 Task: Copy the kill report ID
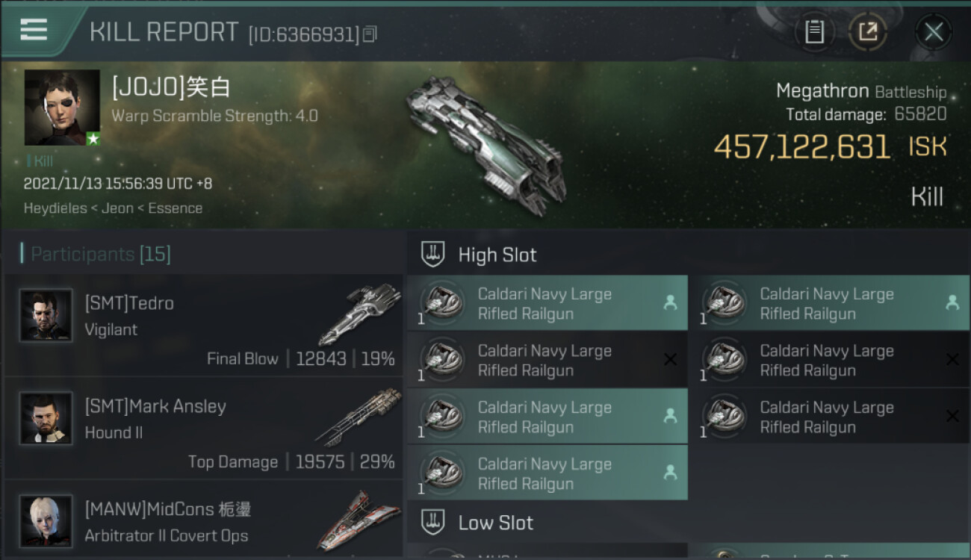coord(370,34)
